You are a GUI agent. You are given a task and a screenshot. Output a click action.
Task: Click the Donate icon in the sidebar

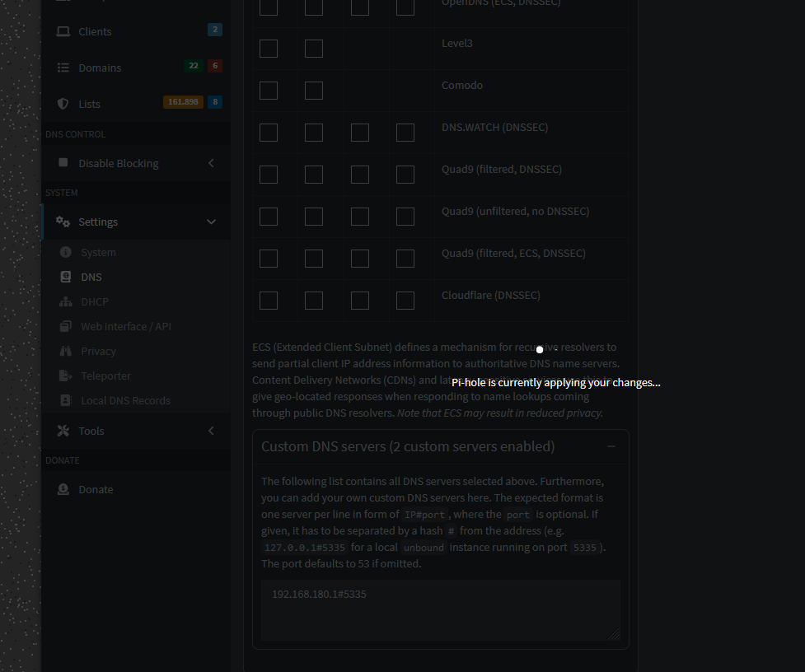63,489
